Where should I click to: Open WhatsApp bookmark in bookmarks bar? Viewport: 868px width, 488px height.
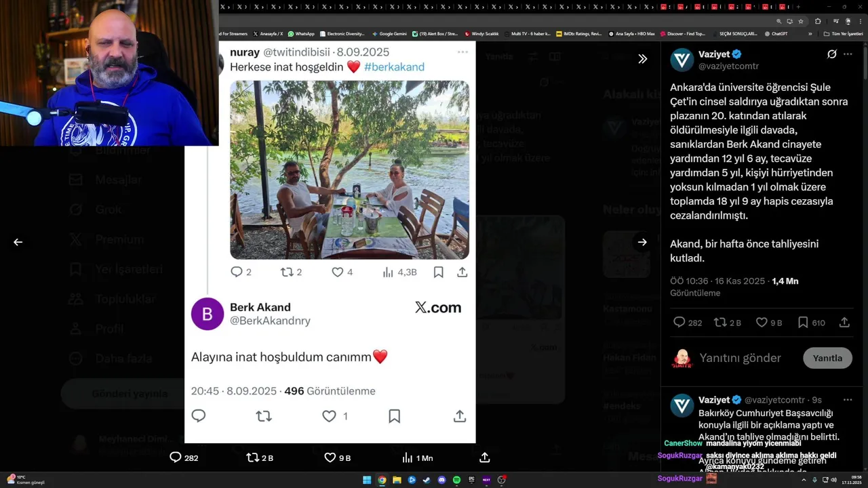click(301, 33)
